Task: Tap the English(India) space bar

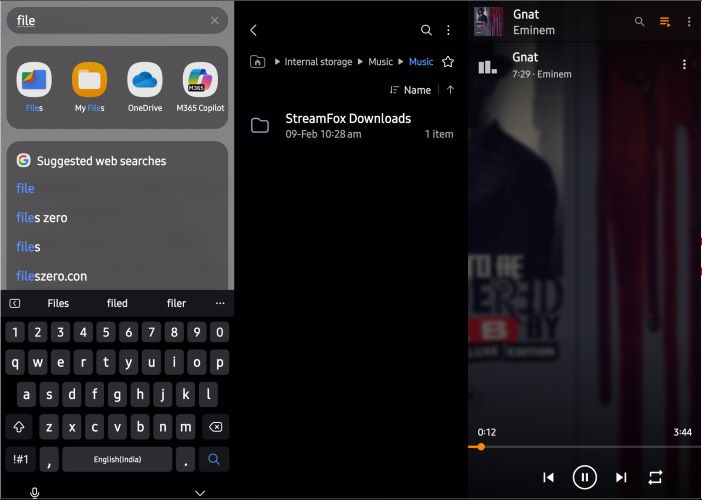Action: [117, 459]
